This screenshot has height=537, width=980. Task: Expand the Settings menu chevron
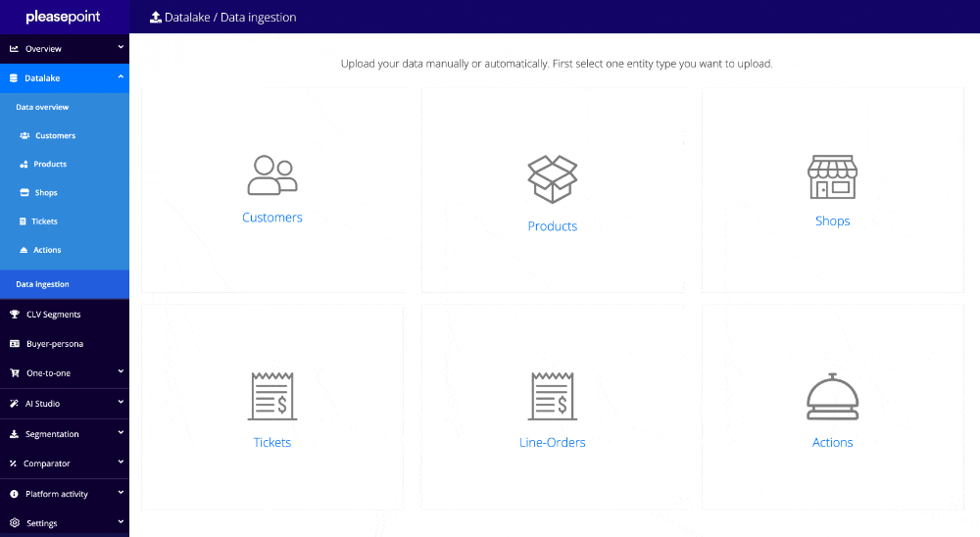pos(121,521)
